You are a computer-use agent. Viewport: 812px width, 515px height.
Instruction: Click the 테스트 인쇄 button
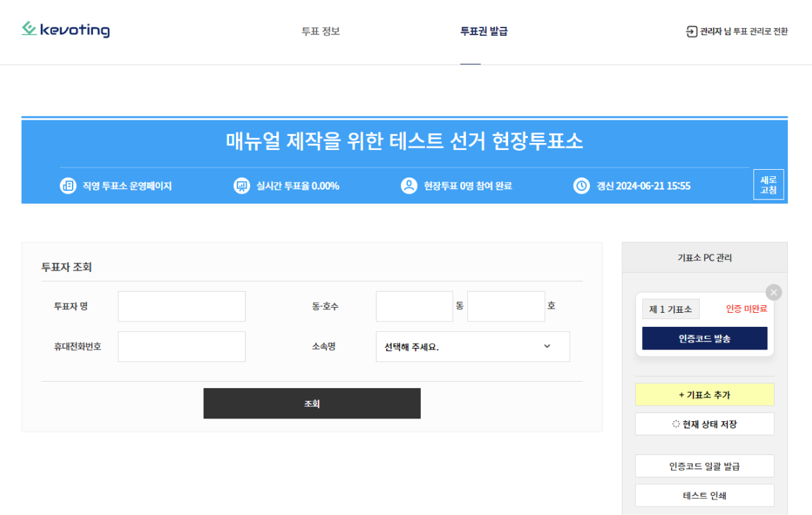pos(704,495)
